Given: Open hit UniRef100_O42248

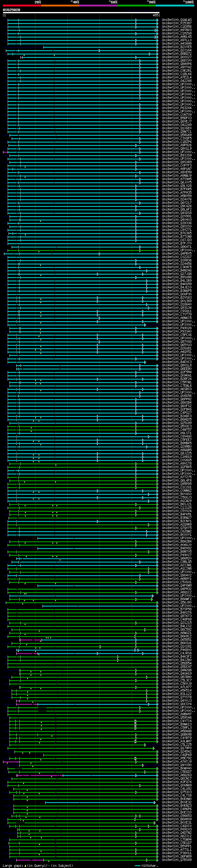Looking at the screenshot, I should [x=177, y=81].
